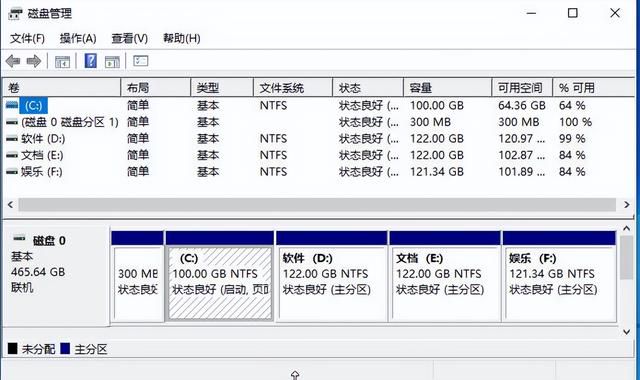Image resolution: width=640 pixels, height=380 pixels.
Task: Toggle the action pane toolbar icon
Action: tap(112, 62)
